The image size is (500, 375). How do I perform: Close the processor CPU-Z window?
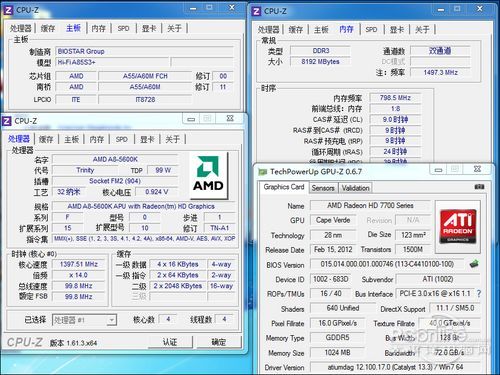pos(230,118)
